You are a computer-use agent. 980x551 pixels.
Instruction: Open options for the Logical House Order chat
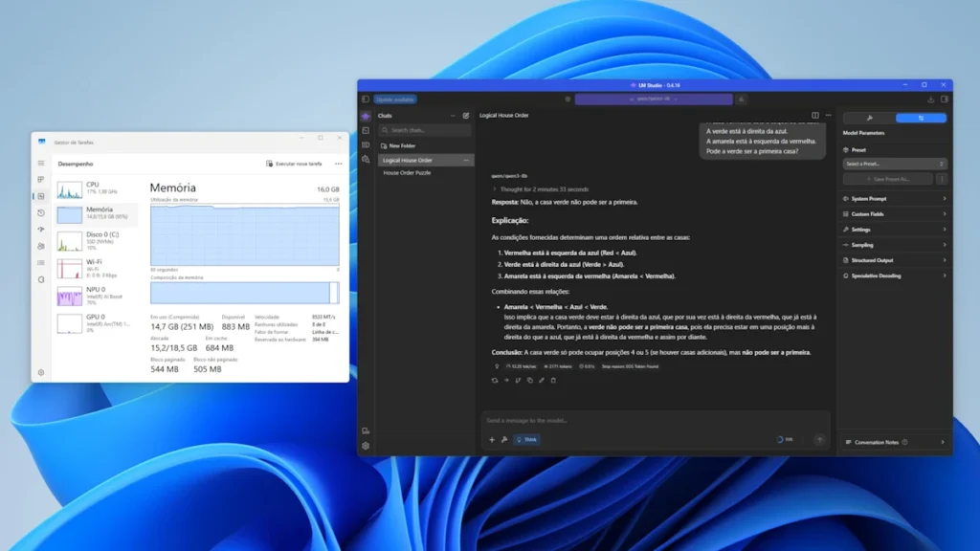coord(466,161)
